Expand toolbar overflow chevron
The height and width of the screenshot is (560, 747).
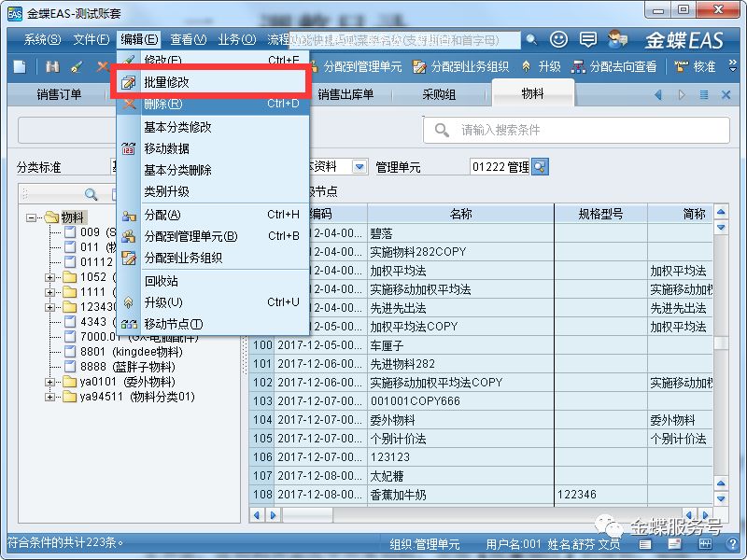pos(733,66)
